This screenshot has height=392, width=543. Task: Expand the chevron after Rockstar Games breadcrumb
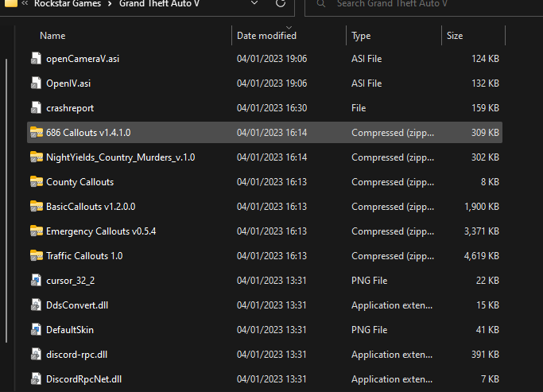[x=111, y=4]
